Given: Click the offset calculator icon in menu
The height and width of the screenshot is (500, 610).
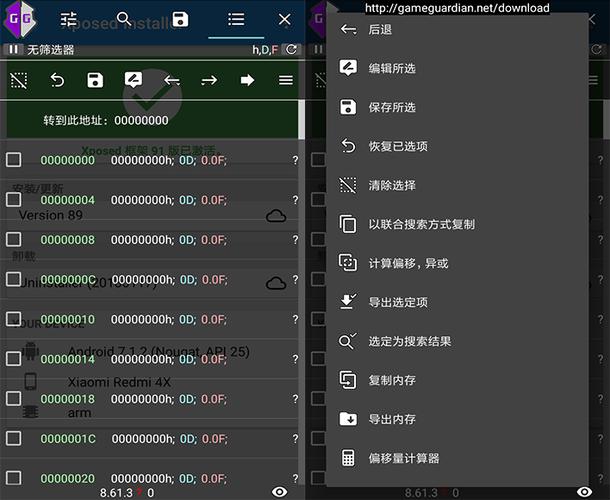Looking at the screenshot, I should point(348,458).
